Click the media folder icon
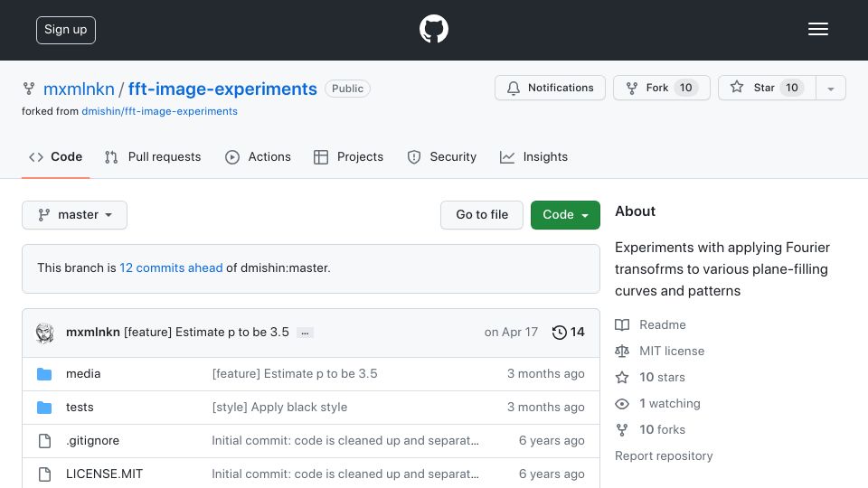The image size is (868, 488). [44, 374]
